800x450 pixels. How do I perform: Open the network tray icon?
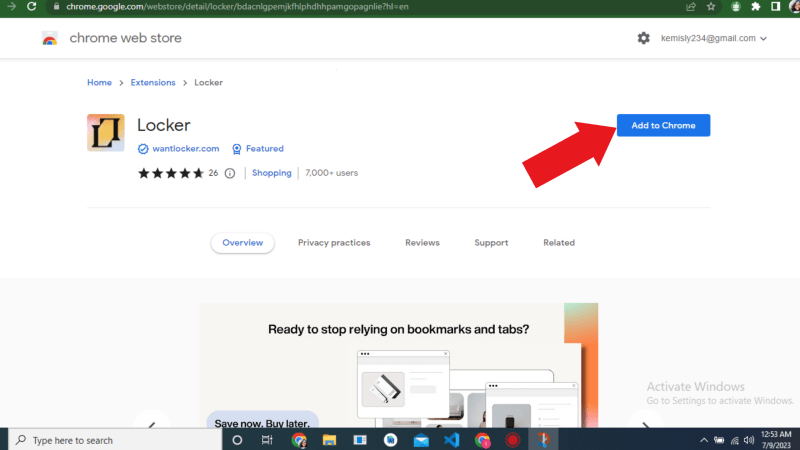click(x=735, y=440)
